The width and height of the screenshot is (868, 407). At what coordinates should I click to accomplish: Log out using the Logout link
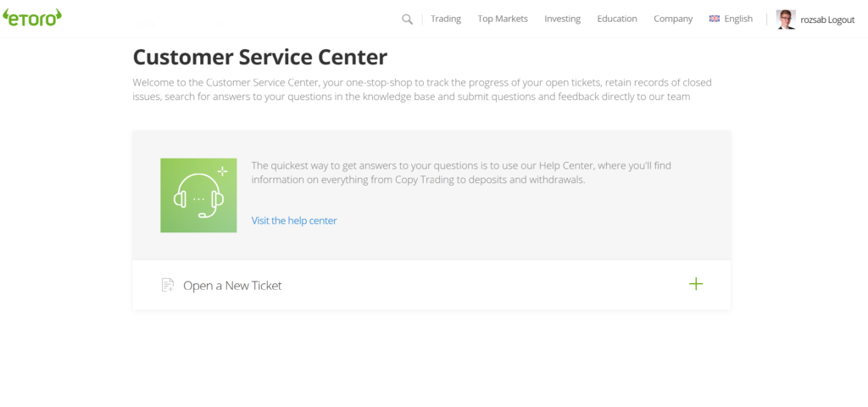842,20
